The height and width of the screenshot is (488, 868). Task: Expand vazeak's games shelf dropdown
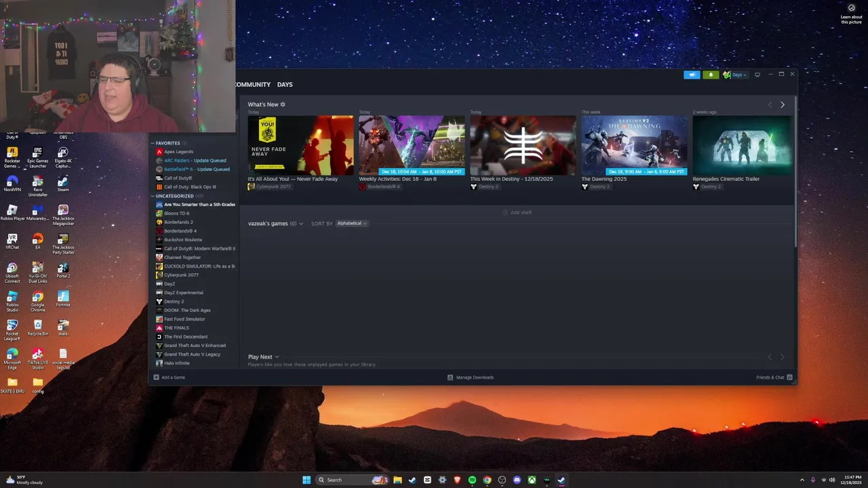[x=301, y=224]
